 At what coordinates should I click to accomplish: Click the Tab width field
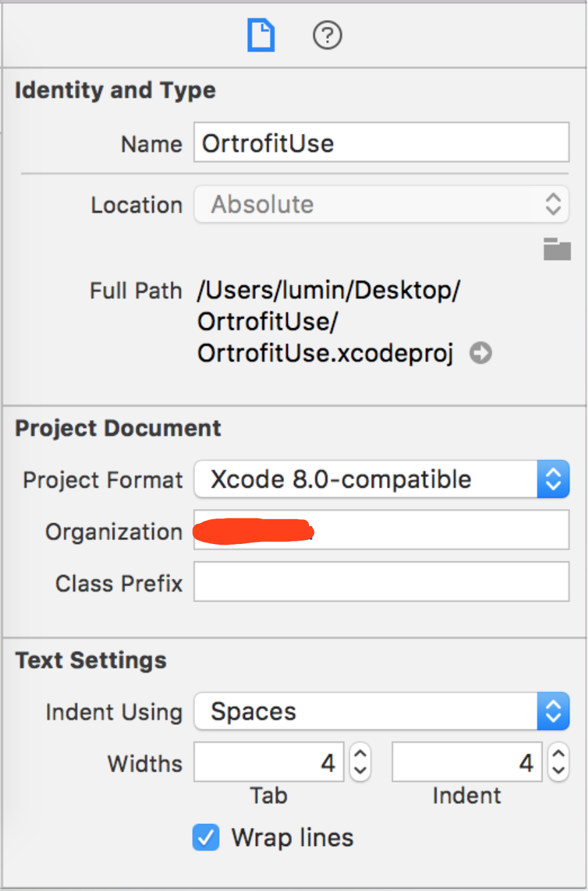click(269, 762)
